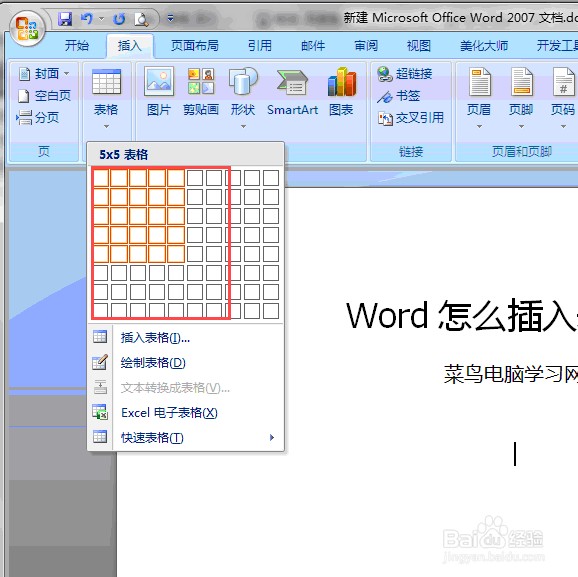Switch to the 邮件 tab
Viewport: 578px width, 577px height.
(x=313, y=46)
